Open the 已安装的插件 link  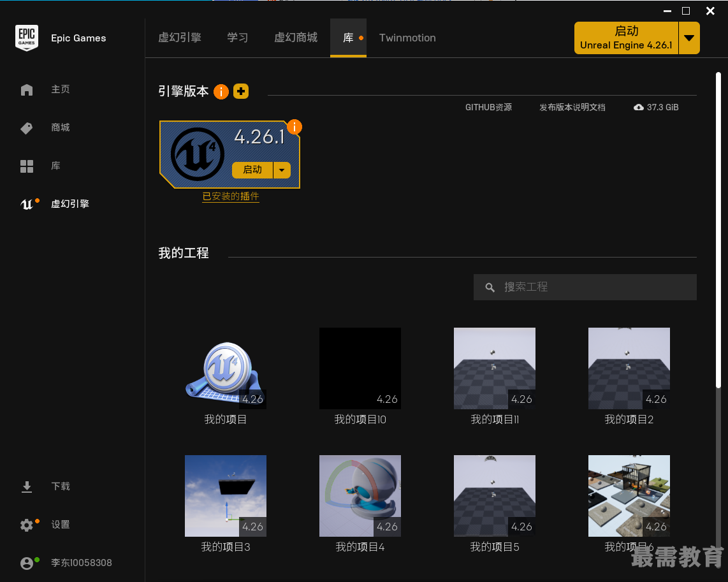pyautogui.click(x=231, y=196)
